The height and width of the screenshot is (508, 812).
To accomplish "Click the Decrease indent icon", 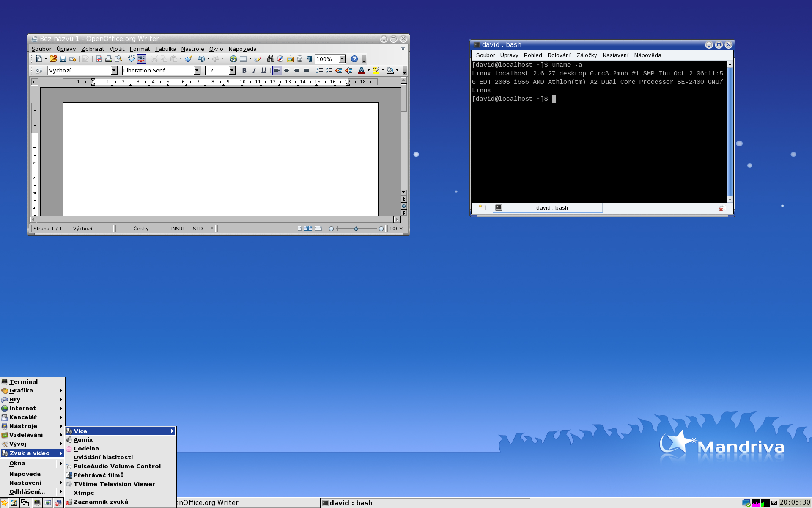I will click(x=339, y=70).
